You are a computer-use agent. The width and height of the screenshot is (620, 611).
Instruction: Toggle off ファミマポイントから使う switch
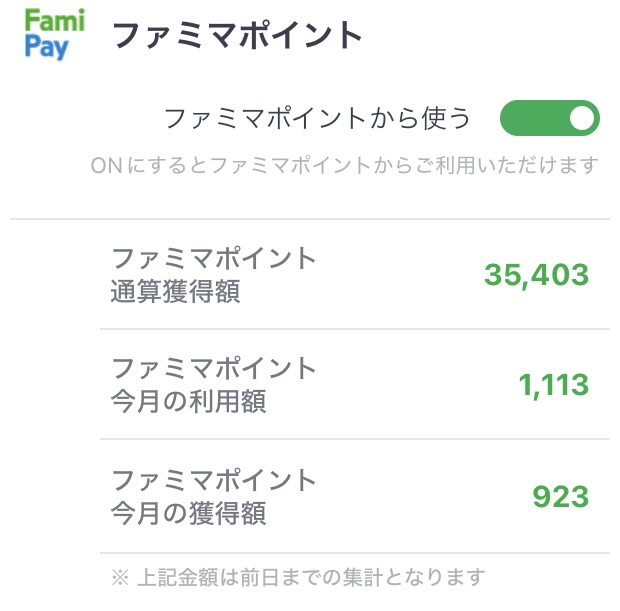click(550, 118)
